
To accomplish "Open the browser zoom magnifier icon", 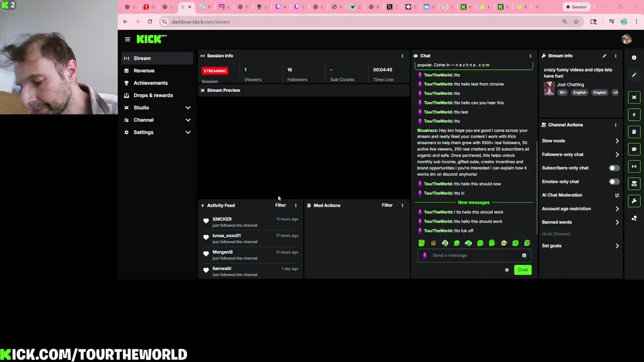I will 565,22.
